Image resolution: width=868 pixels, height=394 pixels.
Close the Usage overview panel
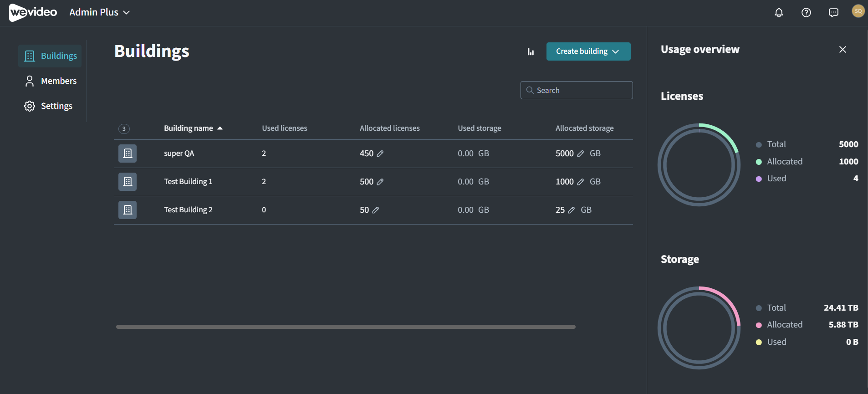(x=842, y=49)
